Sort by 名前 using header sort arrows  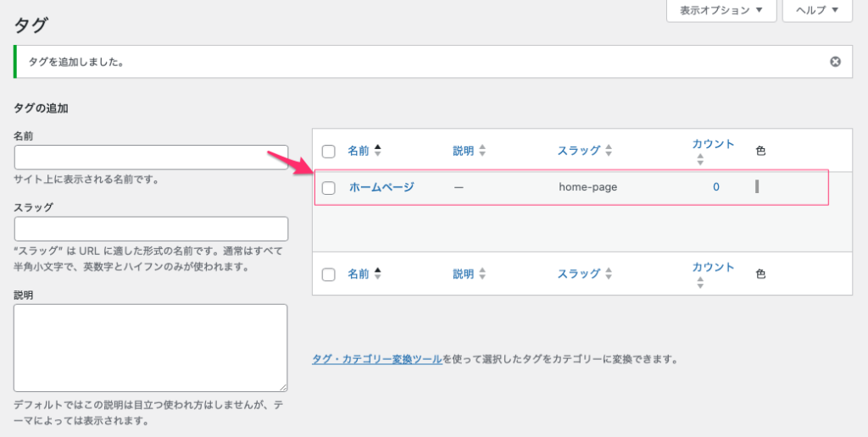pos(378,151)
